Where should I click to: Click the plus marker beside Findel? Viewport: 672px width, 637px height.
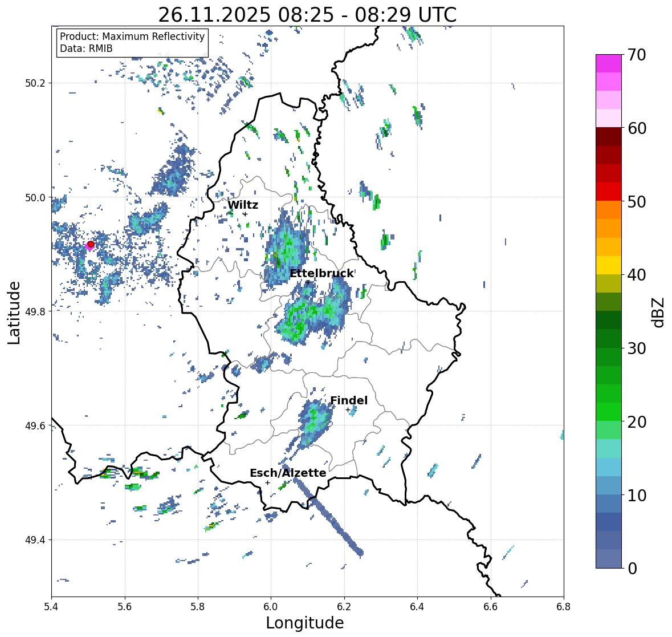348,410
